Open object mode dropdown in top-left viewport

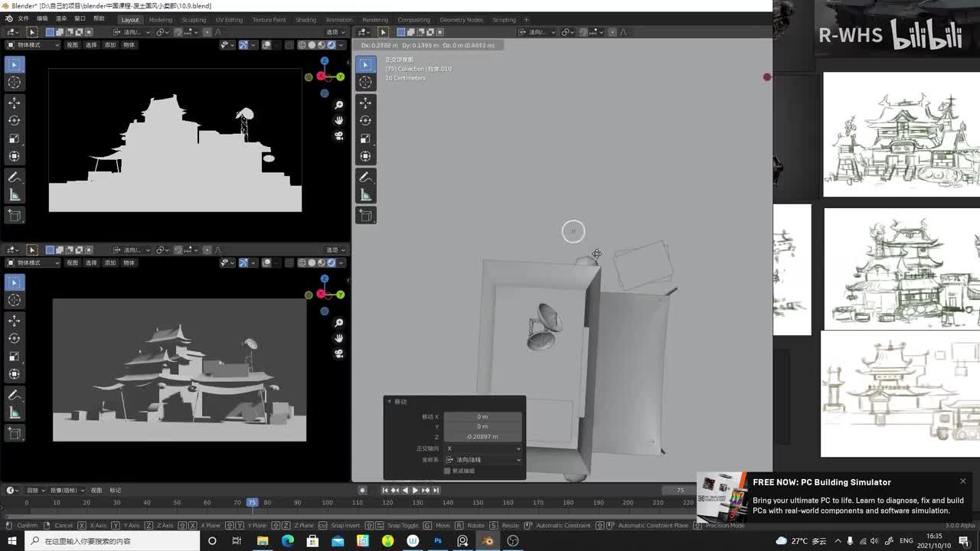(32, 45)
